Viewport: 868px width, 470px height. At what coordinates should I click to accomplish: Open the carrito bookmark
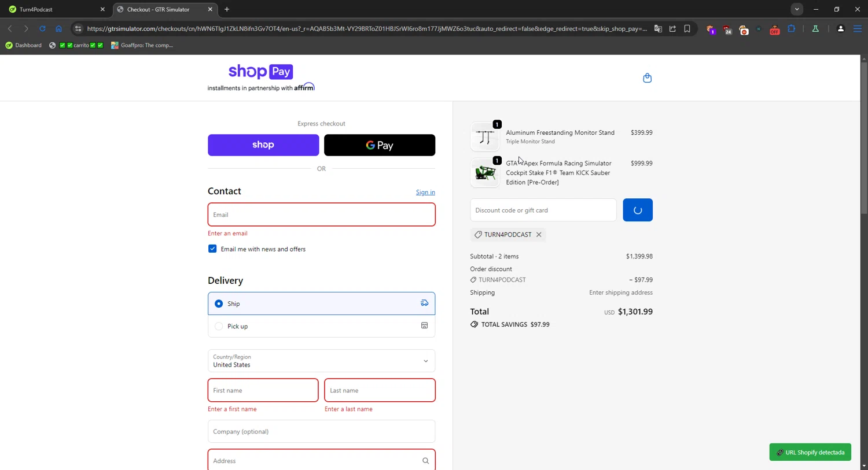76,45
